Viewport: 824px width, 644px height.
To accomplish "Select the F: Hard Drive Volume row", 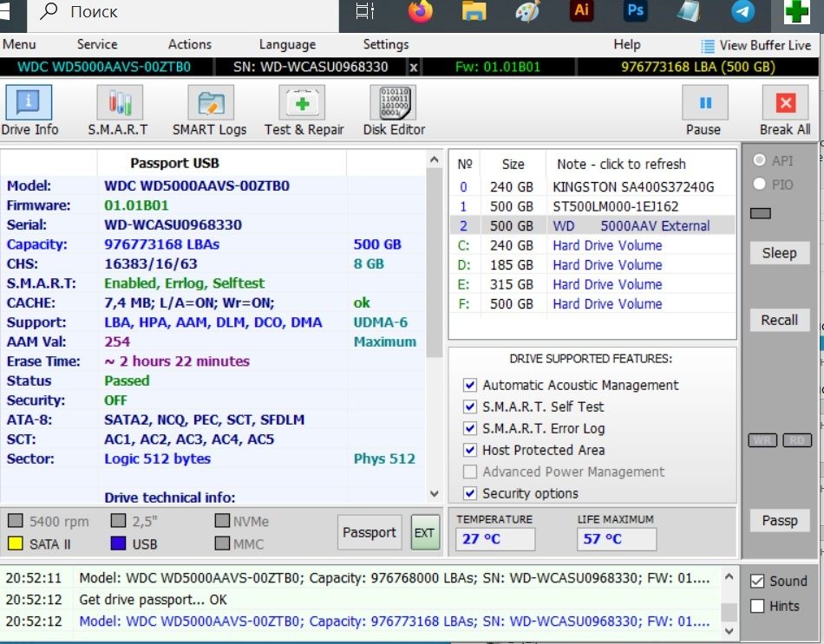I will 592,303.
